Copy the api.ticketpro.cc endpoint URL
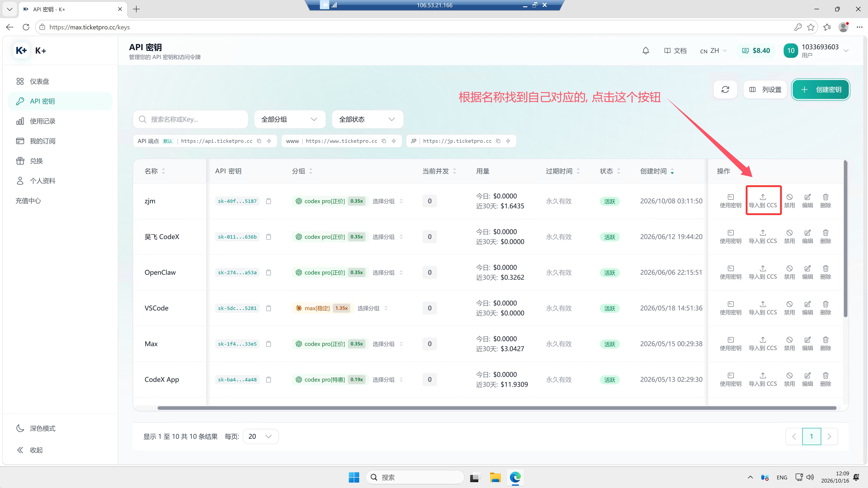The image size is (868, 488). [259, 141]
